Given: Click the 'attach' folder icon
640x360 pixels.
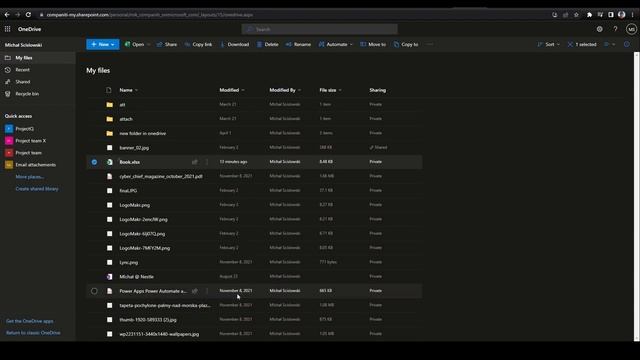Looking at the screenshot, I should (109, 119).
